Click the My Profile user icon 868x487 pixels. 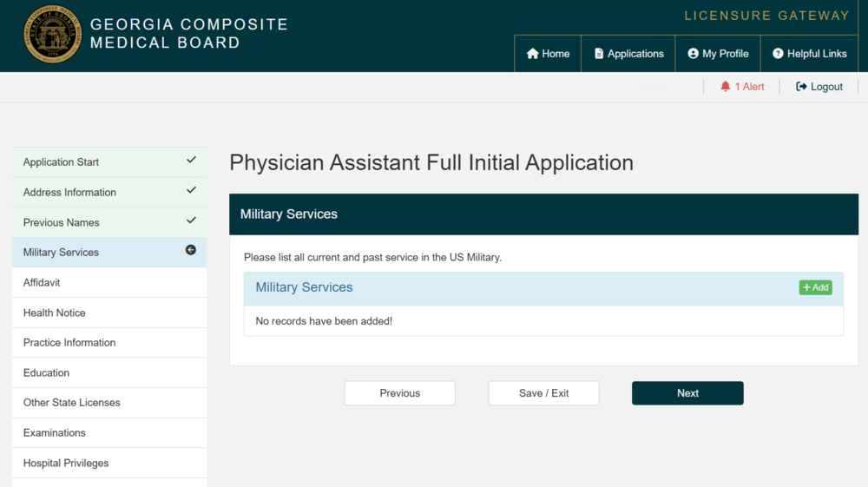[694, 54]
